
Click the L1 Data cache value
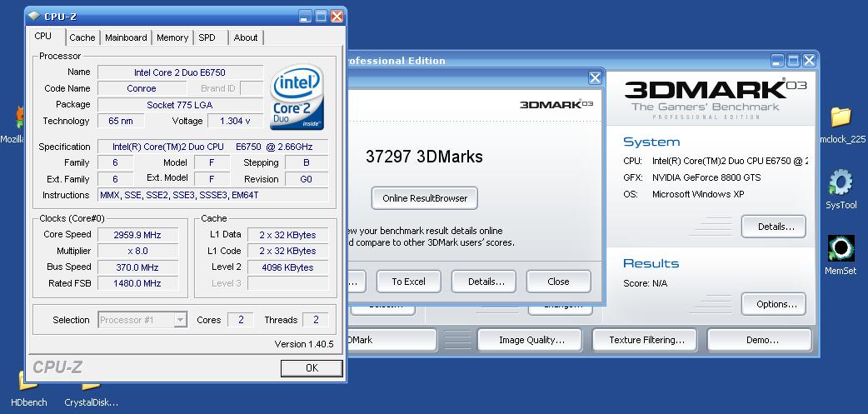(288, 235)
